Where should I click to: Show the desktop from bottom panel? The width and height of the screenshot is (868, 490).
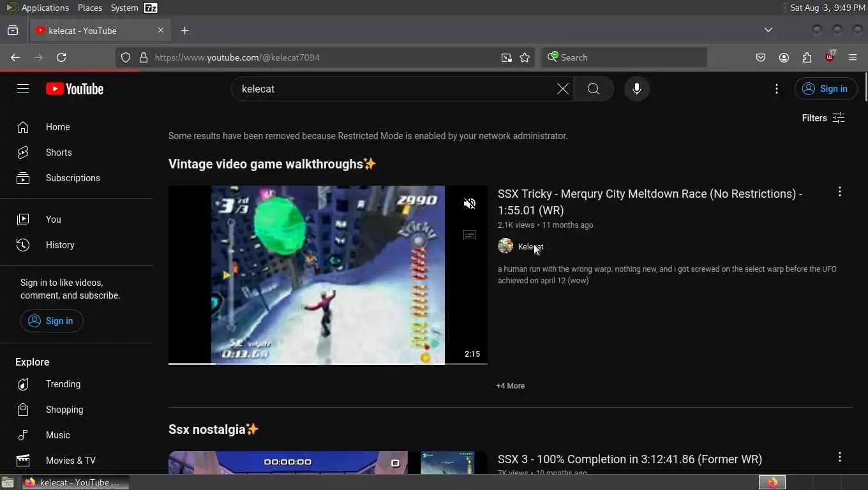coord(8,482)
